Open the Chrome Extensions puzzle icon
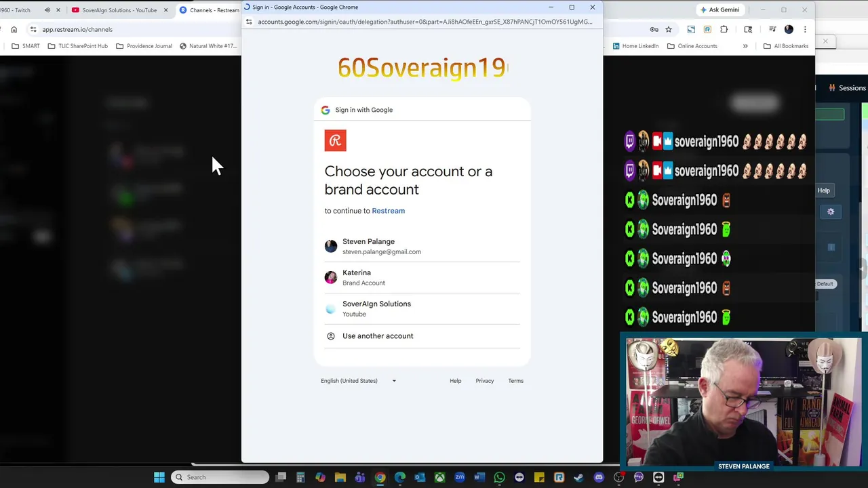The width and height of the screenshot is (868, 488). click(724, 29)
